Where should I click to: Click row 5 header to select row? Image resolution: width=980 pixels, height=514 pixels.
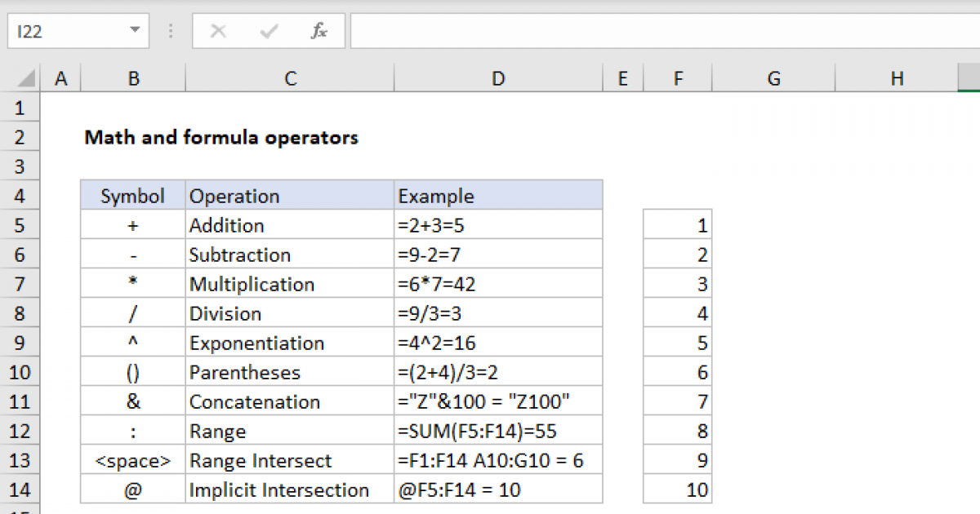point(20,224)
